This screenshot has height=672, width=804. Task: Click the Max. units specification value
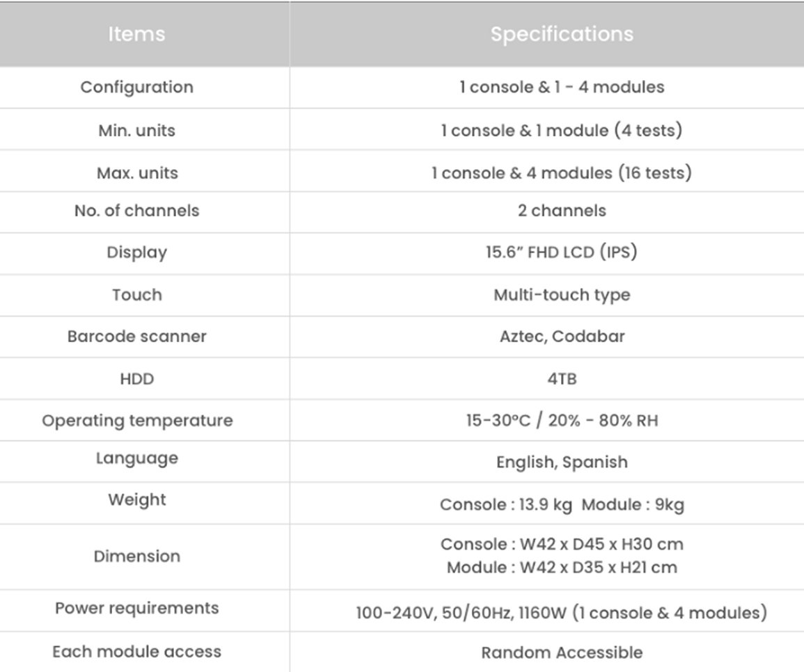[562, 172]
